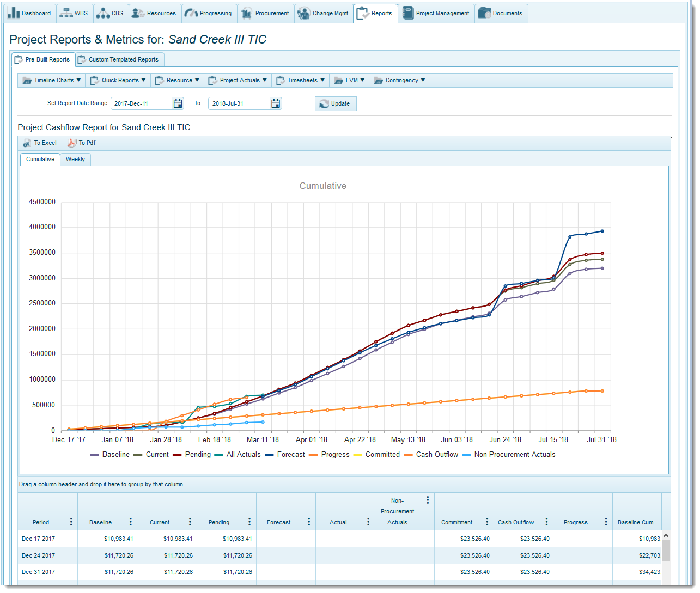Click the Progressing gauge icon
The image size is (700, 593).
point(191,13)
